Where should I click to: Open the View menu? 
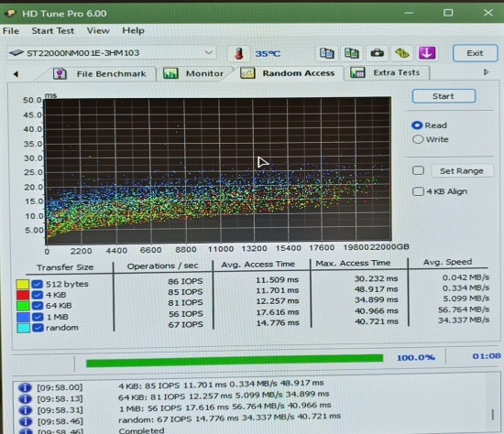[x=98, y=30]
